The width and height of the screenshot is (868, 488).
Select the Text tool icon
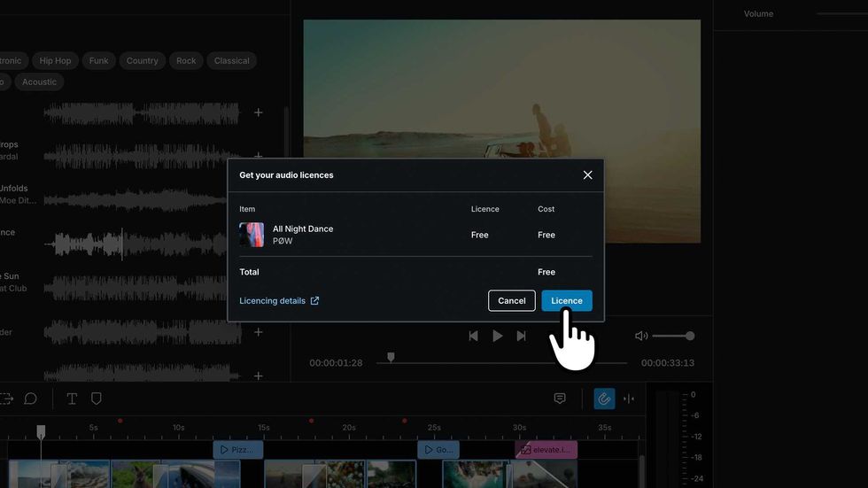[72, 399]
